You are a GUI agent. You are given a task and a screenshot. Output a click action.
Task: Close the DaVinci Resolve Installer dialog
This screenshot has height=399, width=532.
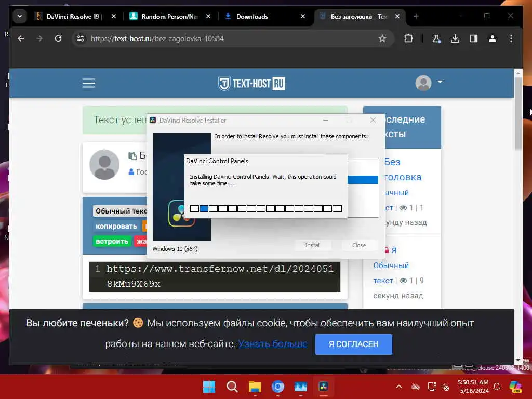(x=373, y=120)
